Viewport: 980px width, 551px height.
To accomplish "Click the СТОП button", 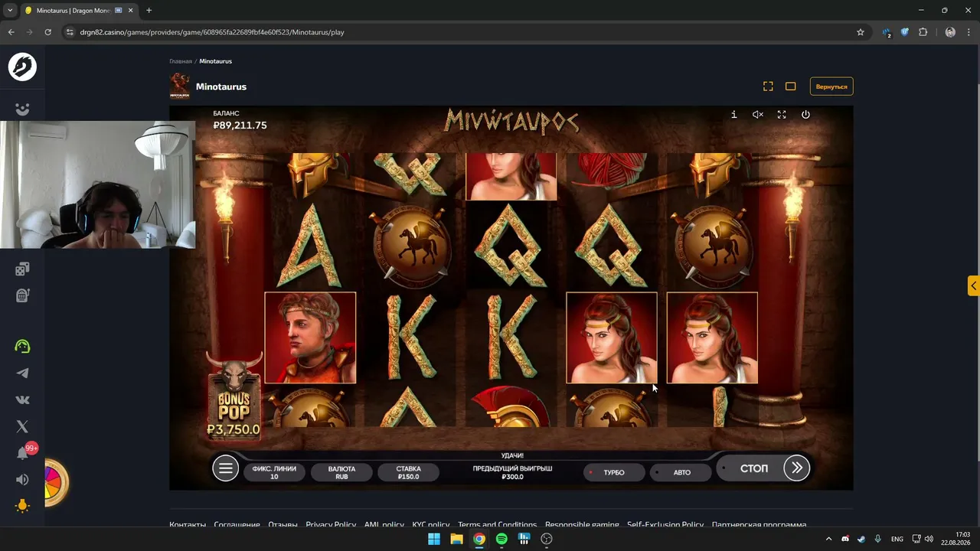I will click(x=753, y=468).
